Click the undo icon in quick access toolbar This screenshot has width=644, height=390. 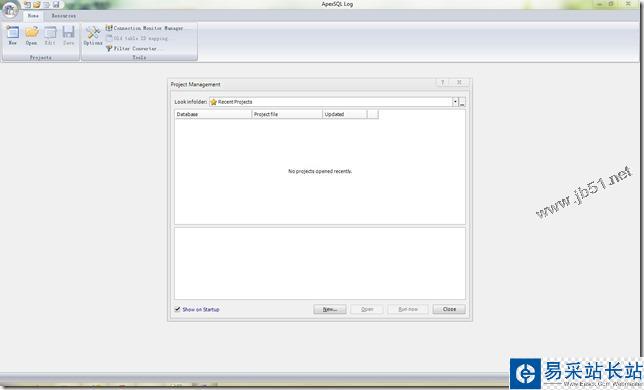pyautogui.click(x=28, y=5)
